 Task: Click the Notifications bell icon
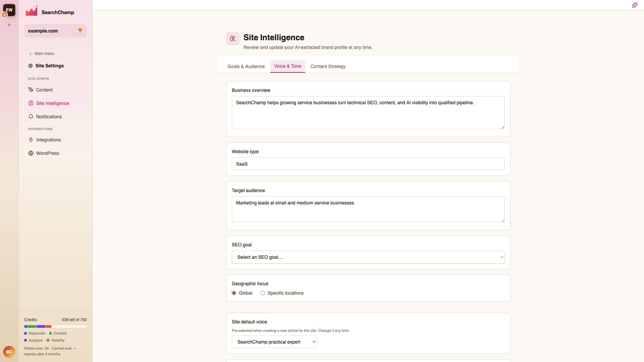pyautogui.click(x=31, y=117)
